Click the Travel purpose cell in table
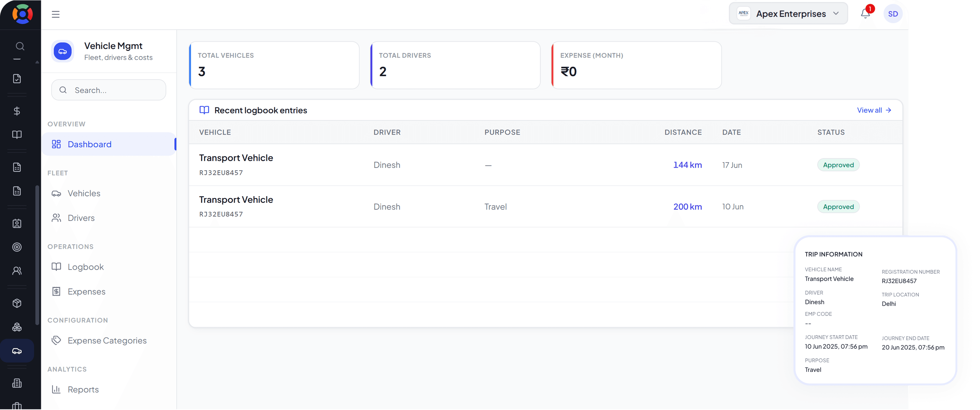 point(495,207)
